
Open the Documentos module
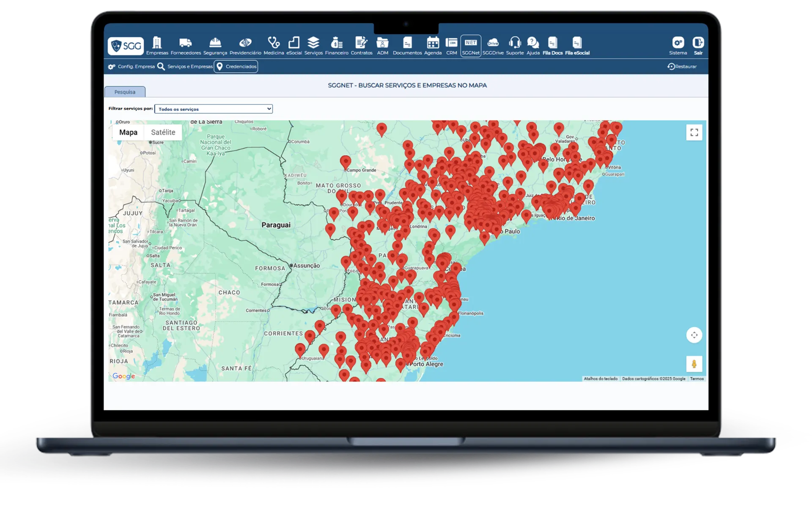(407, 46)
